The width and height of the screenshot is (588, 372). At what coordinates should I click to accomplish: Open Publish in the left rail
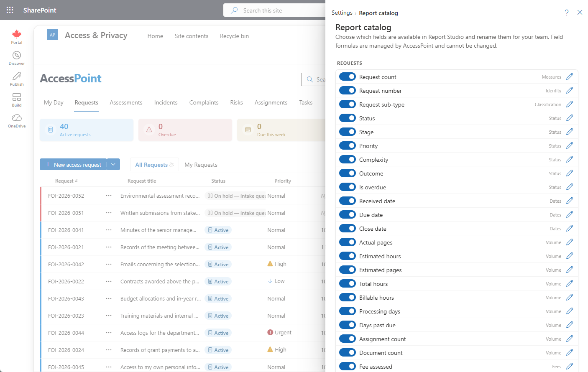click(x=17, y=79)
